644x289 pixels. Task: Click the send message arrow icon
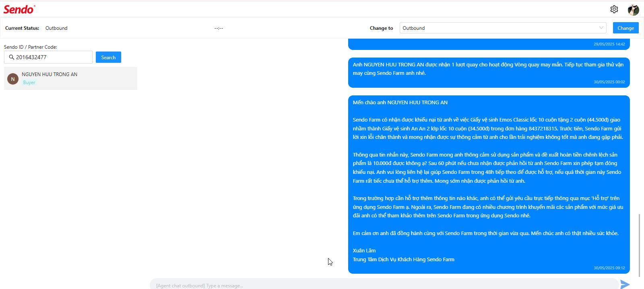[625, 285]
